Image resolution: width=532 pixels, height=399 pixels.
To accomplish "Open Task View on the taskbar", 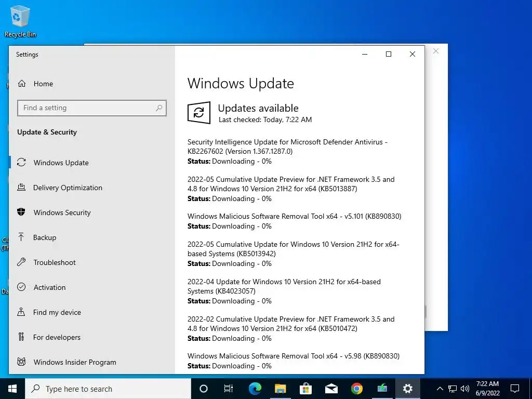I will click(229, 389).
